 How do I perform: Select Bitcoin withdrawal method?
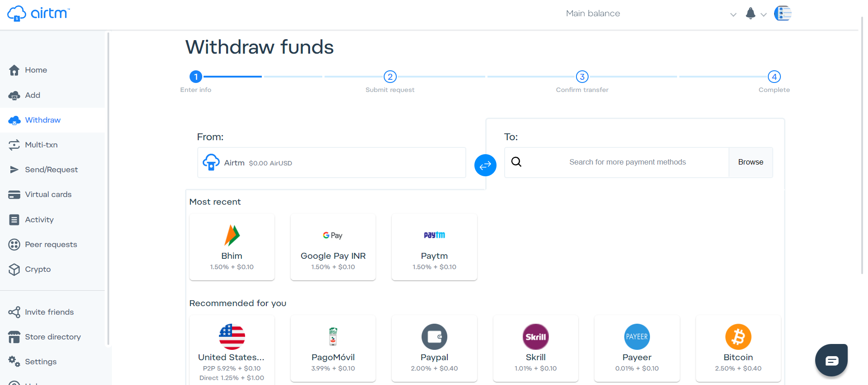click(x=738, y=348)
